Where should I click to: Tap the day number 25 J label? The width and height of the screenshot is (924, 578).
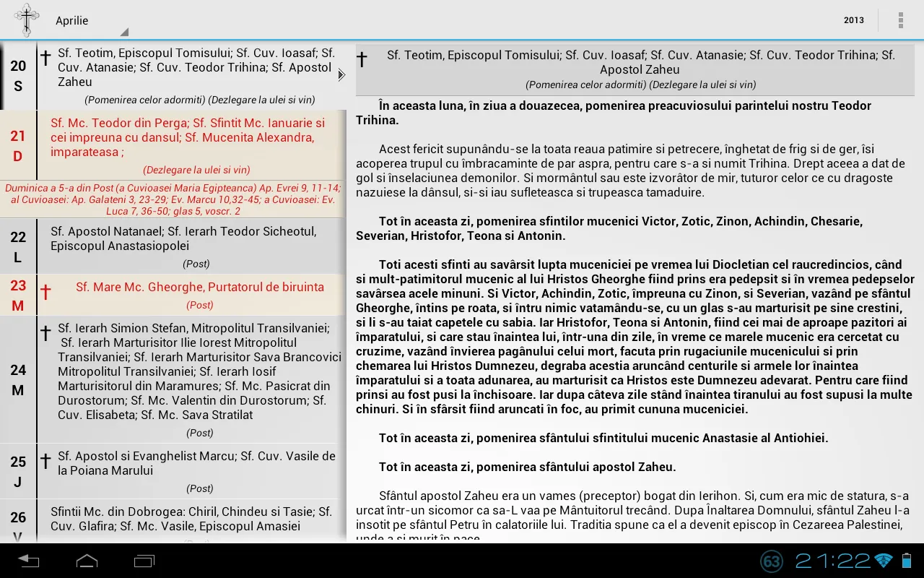click(18, 471)
